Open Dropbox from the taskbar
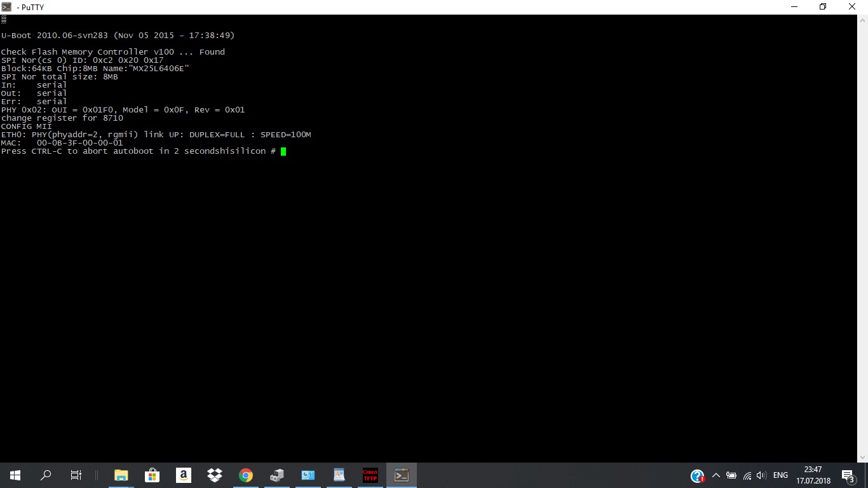Image resolution: width=868 pixels, height=488 pixels. point(214,475)
